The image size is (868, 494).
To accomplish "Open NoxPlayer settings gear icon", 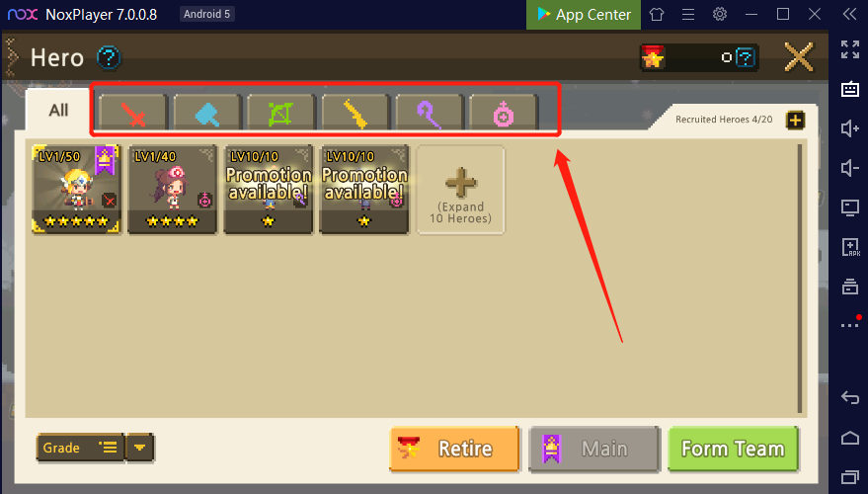I will [x=720, y=15].
